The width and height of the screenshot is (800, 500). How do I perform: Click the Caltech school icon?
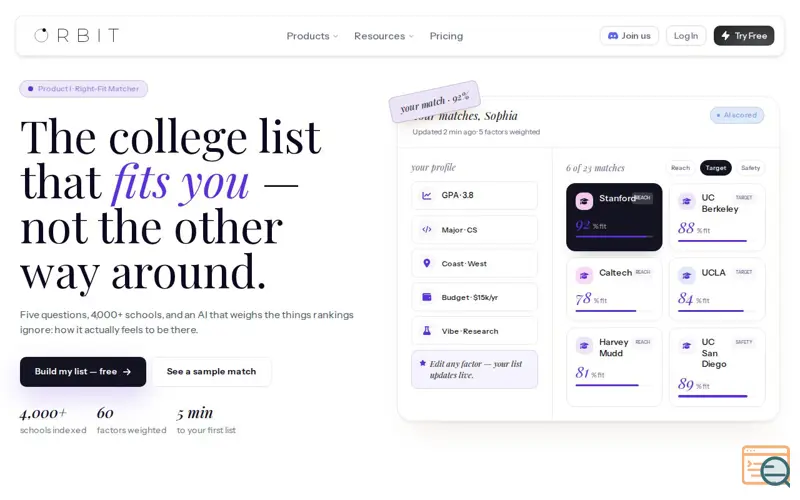pyautogui.click(x=584, y=276)
